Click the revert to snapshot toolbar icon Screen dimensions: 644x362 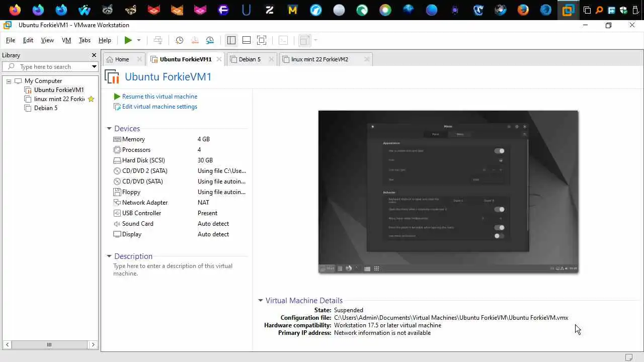[x=195, y=40]
